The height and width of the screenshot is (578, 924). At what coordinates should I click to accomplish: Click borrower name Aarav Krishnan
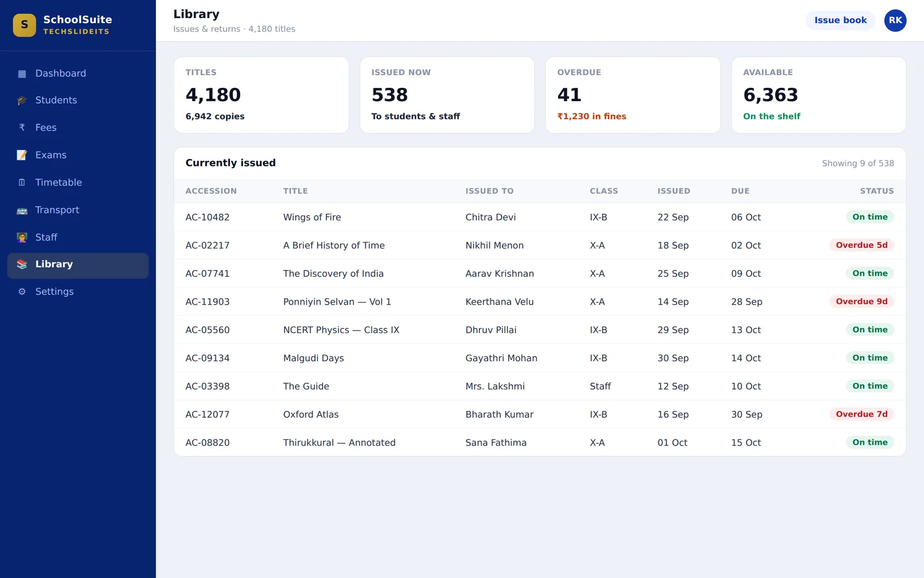[x=500, y=273]
